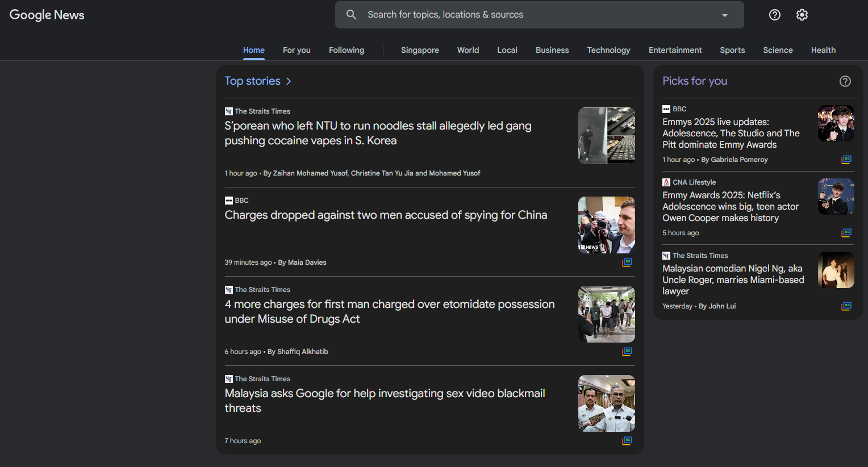Open full coverage of the Nigel Ng marriage story
This screenshot has height=467, width=868.
846,306
